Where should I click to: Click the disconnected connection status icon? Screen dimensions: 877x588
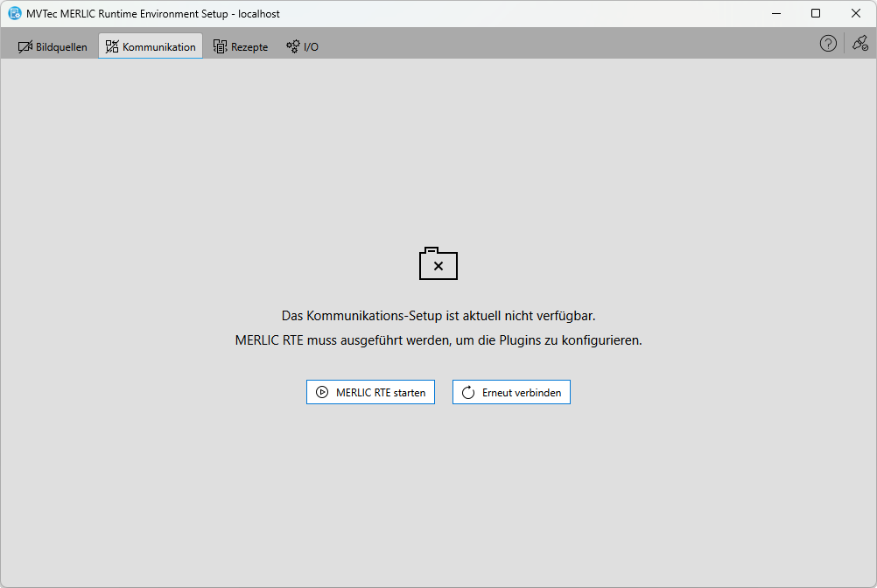859,44
